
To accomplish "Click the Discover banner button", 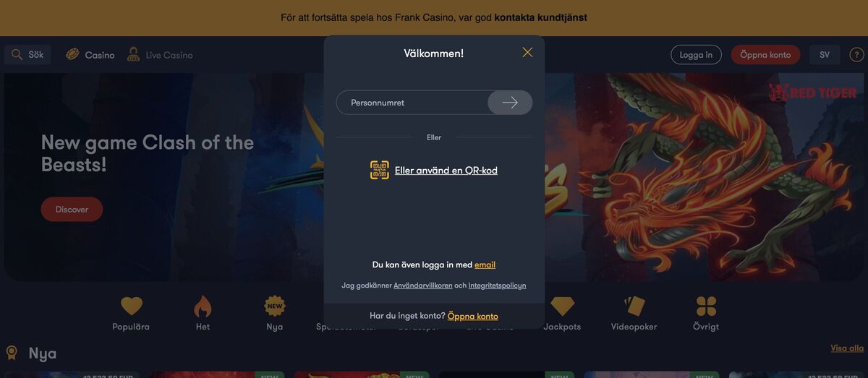I will (x=72, y=210).
